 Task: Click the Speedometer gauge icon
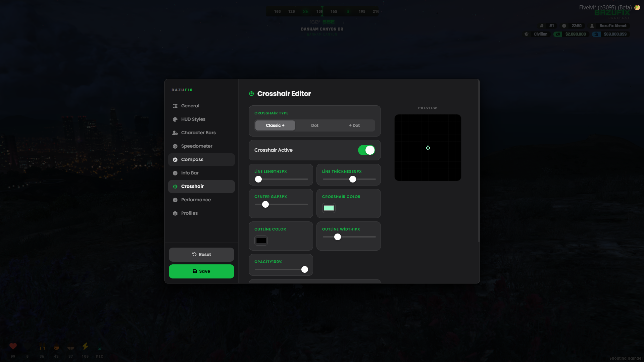click(x=175, y=146)
